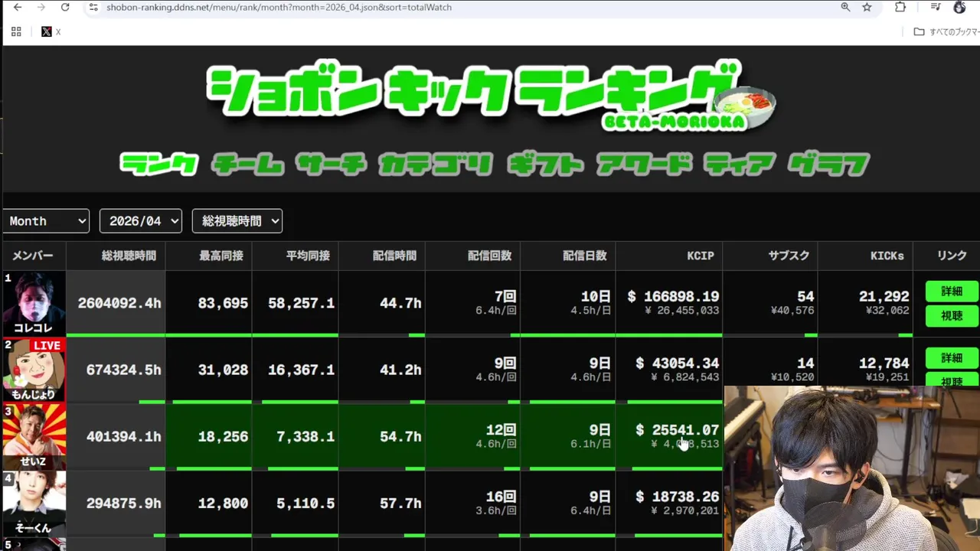Click もんじょり's 詳細 button
Screen dimensions: 980x551
(x=952, y=357)
